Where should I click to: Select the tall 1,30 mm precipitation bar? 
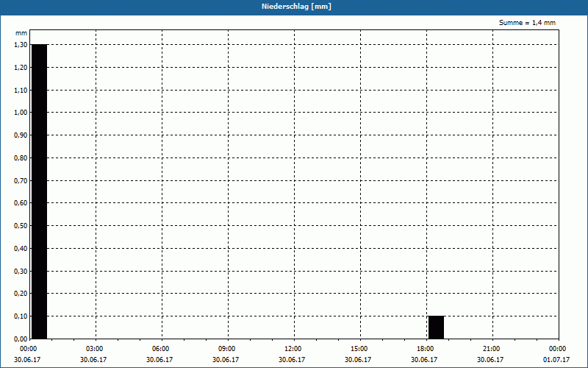pyautogui.click(x=40, y=191)
